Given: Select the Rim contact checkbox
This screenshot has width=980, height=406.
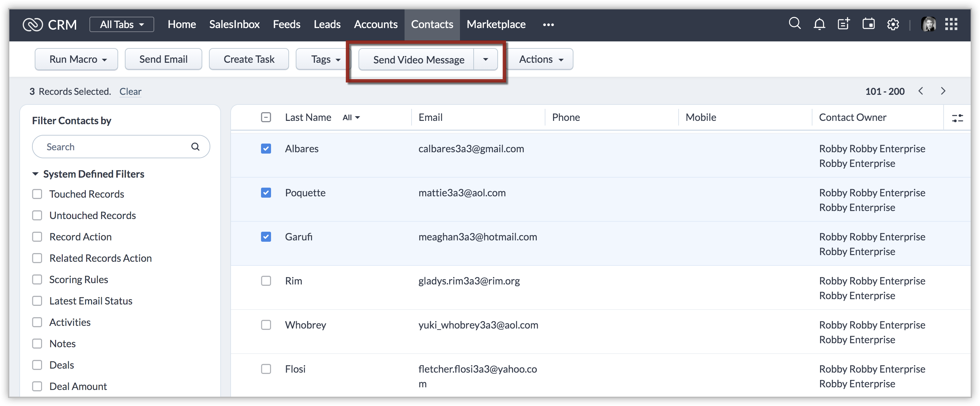Looking at the screenshot, I should point(266,281).
